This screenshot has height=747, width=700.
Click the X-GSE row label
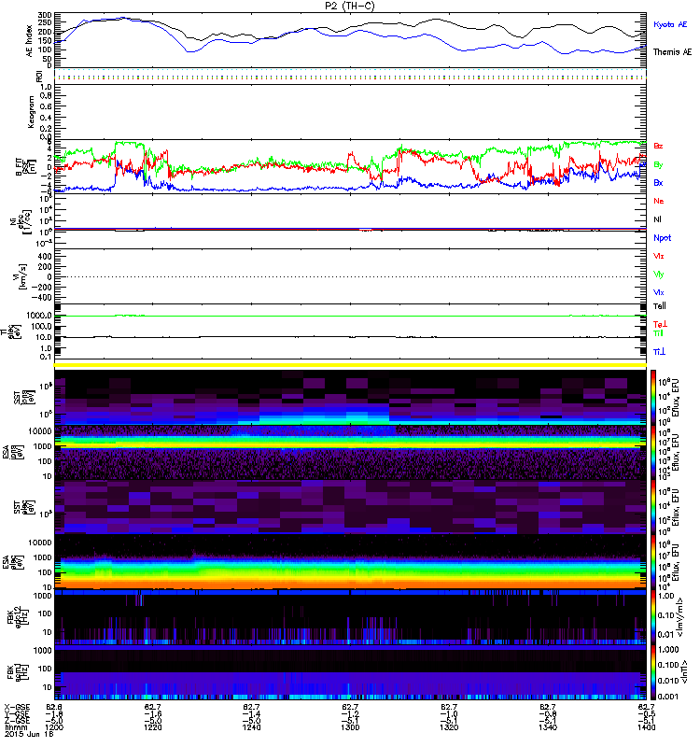point(17,707)
